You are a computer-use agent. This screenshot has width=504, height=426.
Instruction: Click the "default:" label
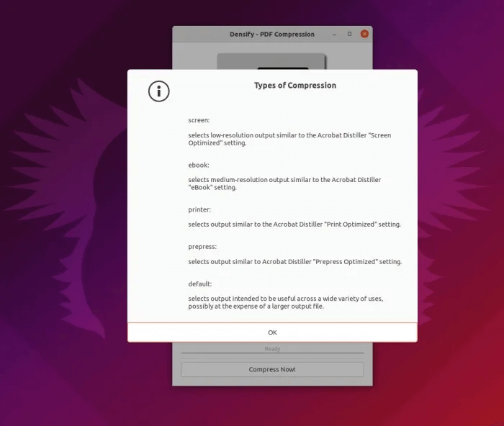[x=200, y=284]
